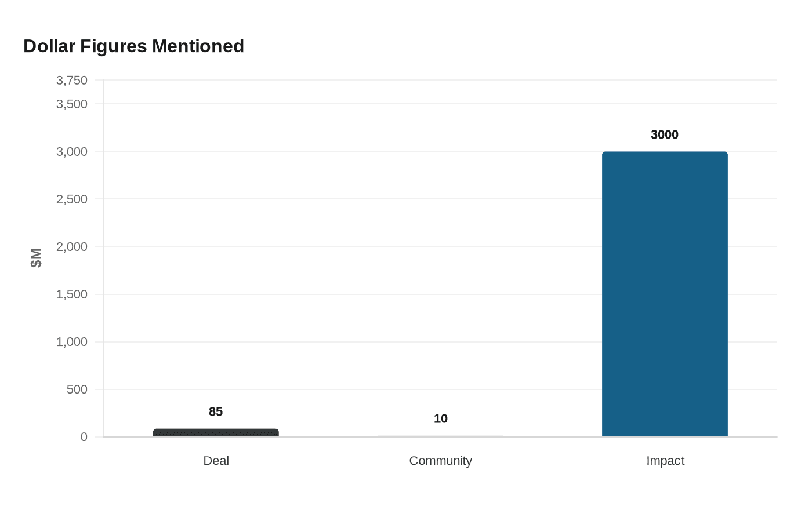Click the 0 y-axis tick label
The image size is (812, 510).
point(84,437)
